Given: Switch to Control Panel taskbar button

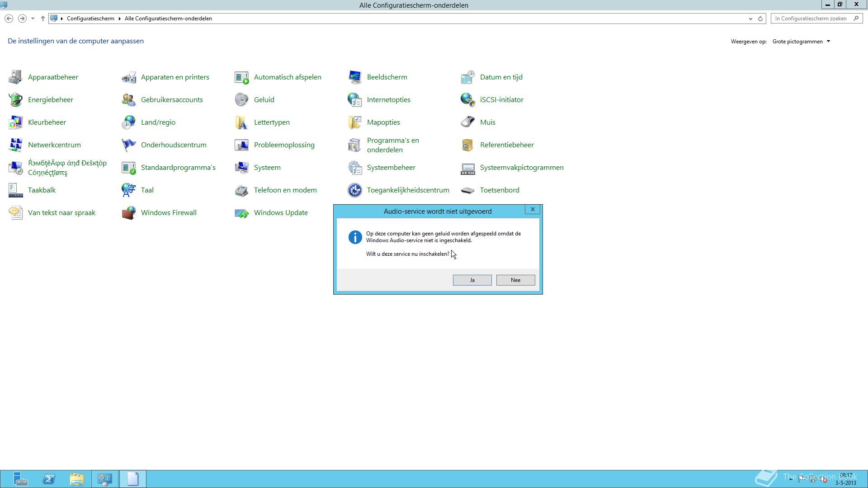Looking at the screenshot, I should point(105,479).
